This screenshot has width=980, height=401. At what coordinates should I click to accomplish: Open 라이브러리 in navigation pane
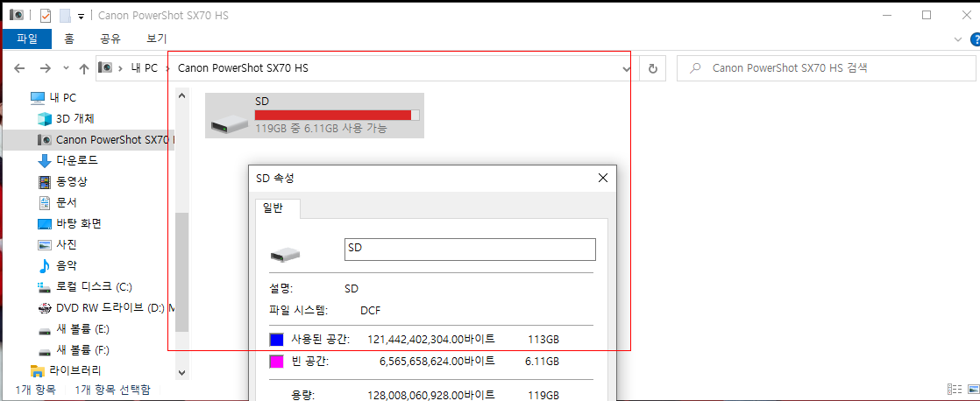tap(75, 370)
